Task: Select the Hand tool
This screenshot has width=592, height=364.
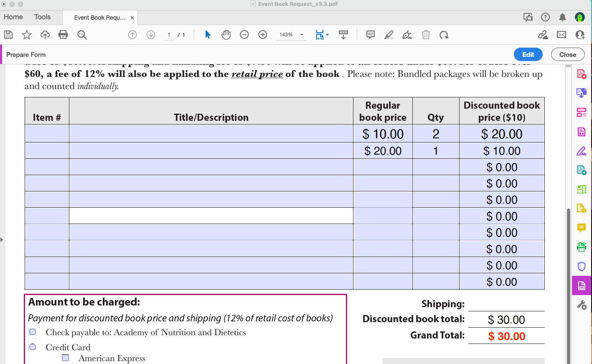Action: [x=226, y=35]
